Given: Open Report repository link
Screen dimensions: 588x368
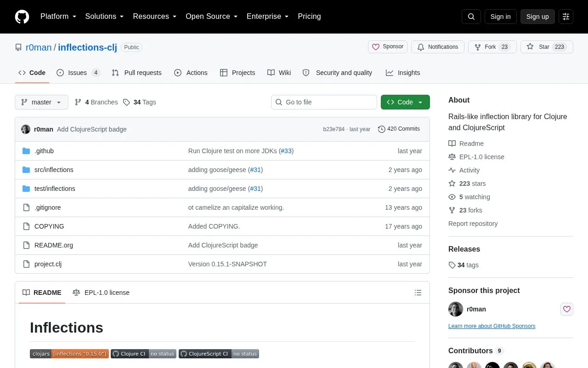Looking at the screenshot, I should click(473, 224).
